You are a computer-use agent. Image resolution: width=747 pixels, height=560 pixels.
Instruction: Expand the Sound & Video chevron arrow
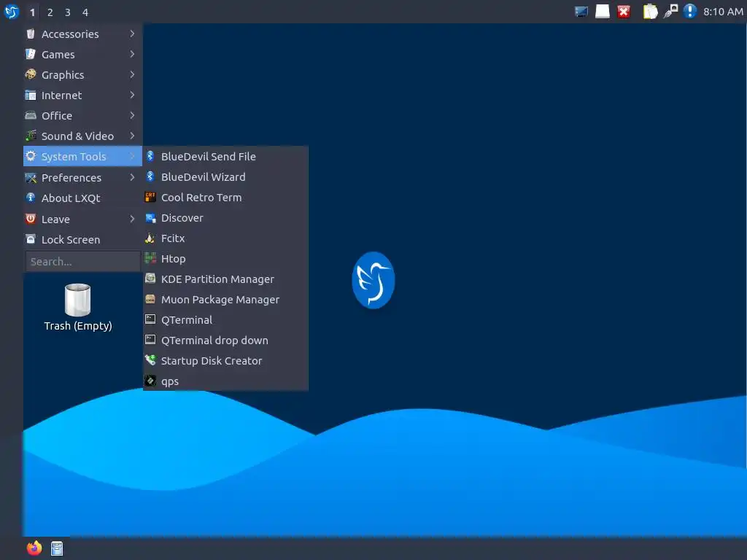(x=133, y=136)
